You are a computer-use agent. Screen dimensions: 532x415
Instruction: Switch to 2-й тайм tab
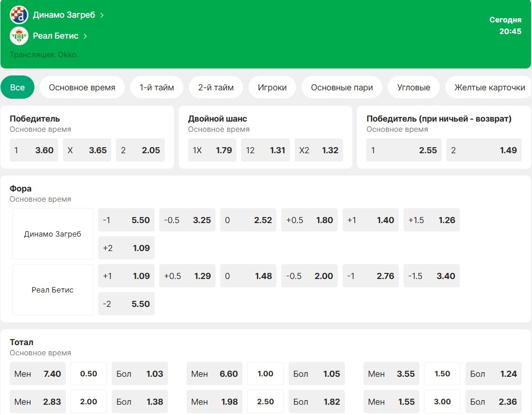(216, 88)
